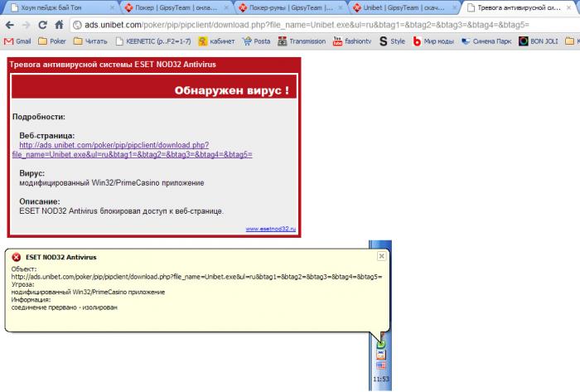Open the Читать bookmarks folder
Viewport: 580px width, 392px height.
90,41
